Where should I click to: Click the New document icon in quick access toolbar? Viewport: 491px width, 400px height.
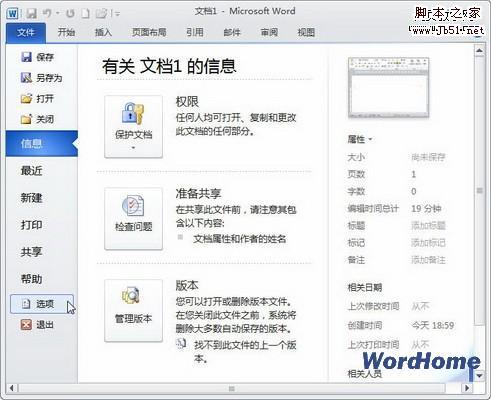[x=86, y=14]
